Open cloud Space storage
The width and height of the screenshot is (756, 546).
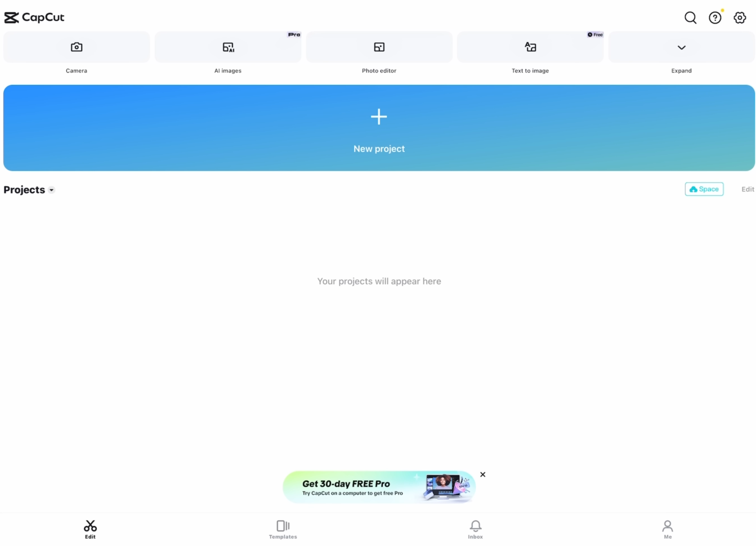click(x=704, y=189)
